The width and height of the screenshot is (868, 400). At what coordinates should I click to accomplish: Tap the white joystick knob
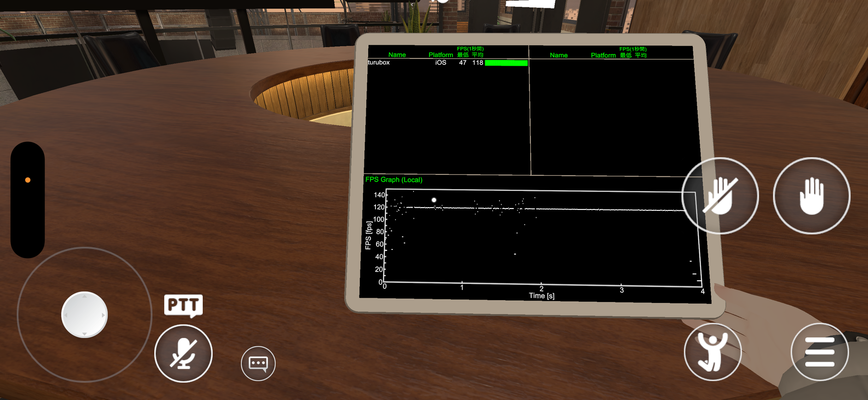[84, 315]
